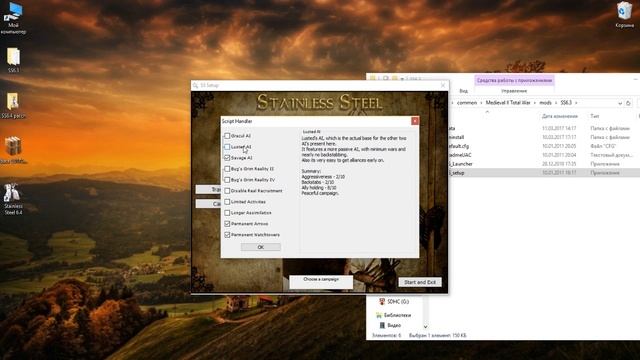
Task: Sort by the Type column header
Action: 594,116
